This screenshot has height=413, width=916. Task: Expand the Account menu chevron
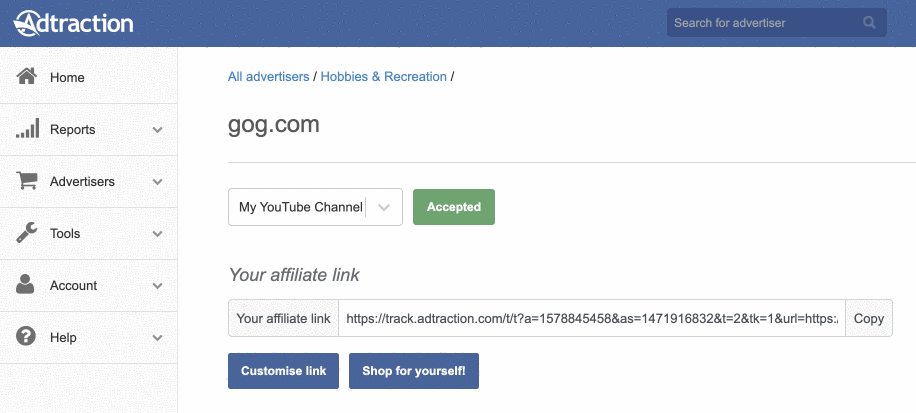point(157,286)
